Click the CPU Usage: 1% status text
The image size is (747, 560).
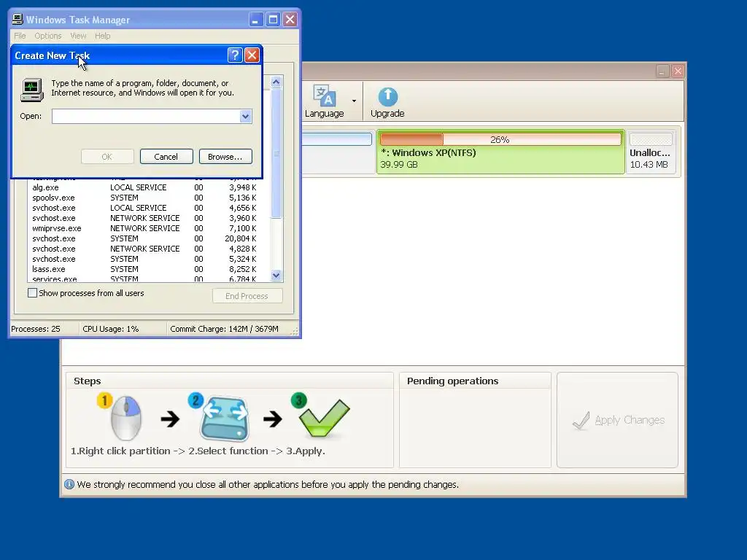pyautogui.click(x=111, y=329)
